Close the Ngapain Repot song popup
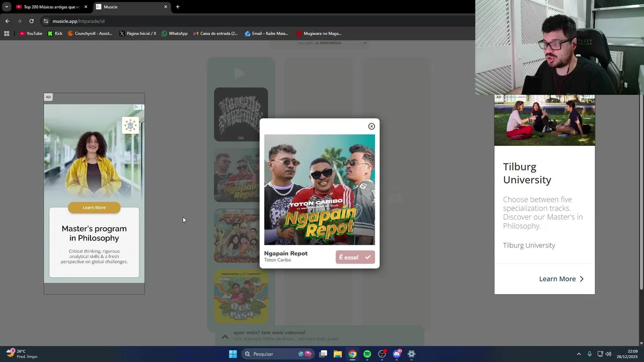Image resolution: width=644 pixels, height=362 pixels. (x=371, y=126)
